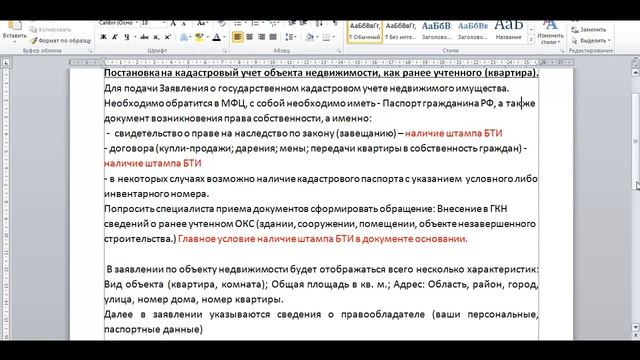
Task: Open Шрифт font dialog launcher
Action: pos(225,51)
